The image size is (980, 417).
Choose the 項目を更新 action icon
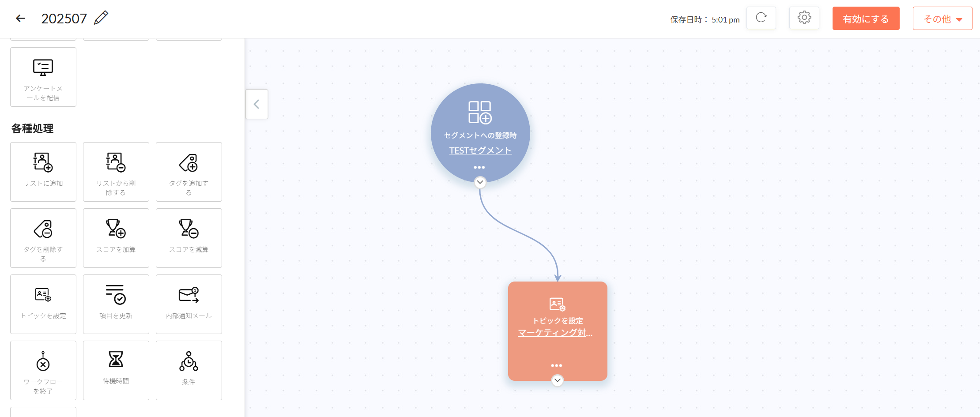click(116, 295)
